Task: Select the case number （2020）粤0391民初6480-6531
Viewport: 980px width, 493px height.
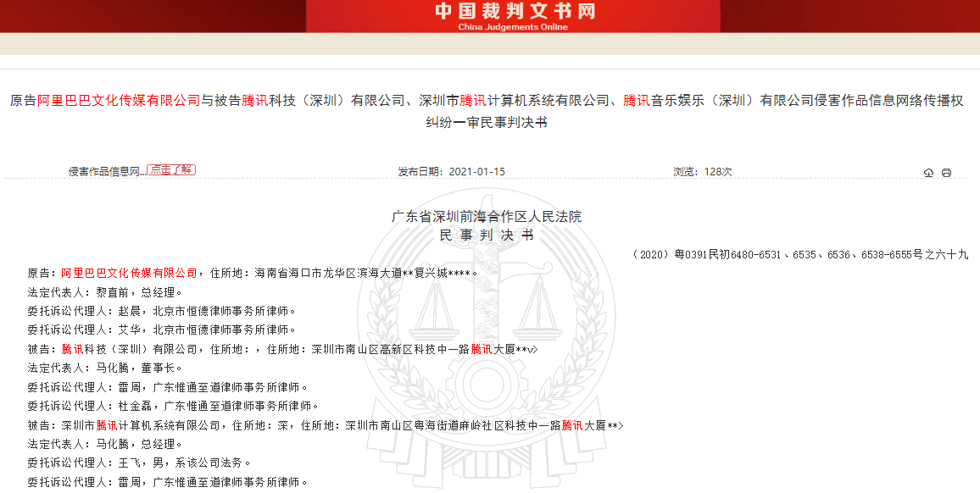Action: (707, 254)
